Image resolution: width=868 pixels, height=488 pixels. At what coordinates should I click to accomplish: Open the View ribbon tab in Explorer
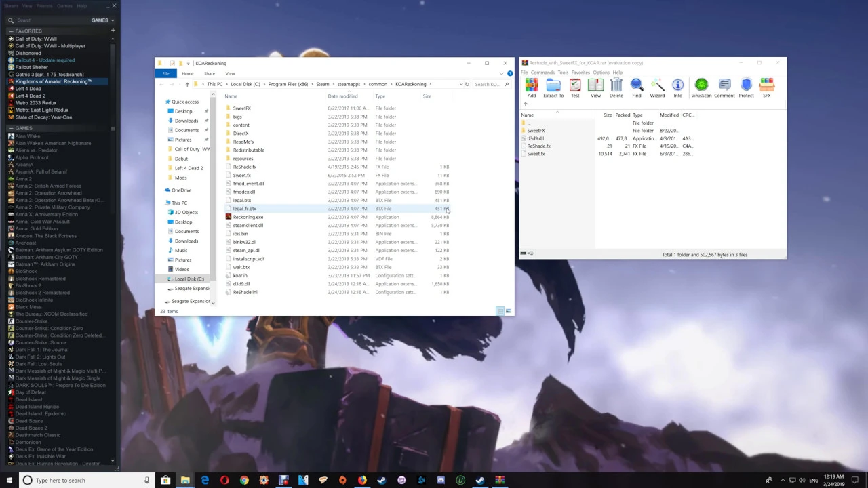tap(230, 73)
